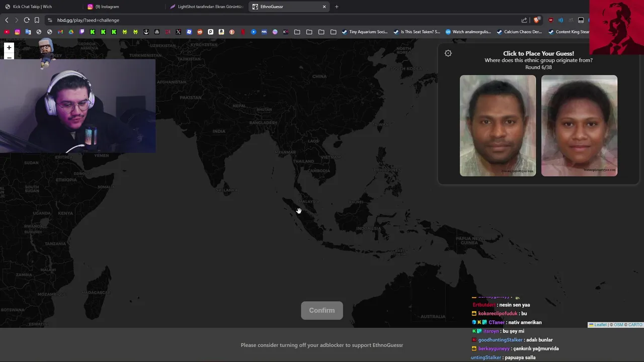644x362 pixels.
Task: Open Google Drive bookmark icon
Action: (71, 32)
